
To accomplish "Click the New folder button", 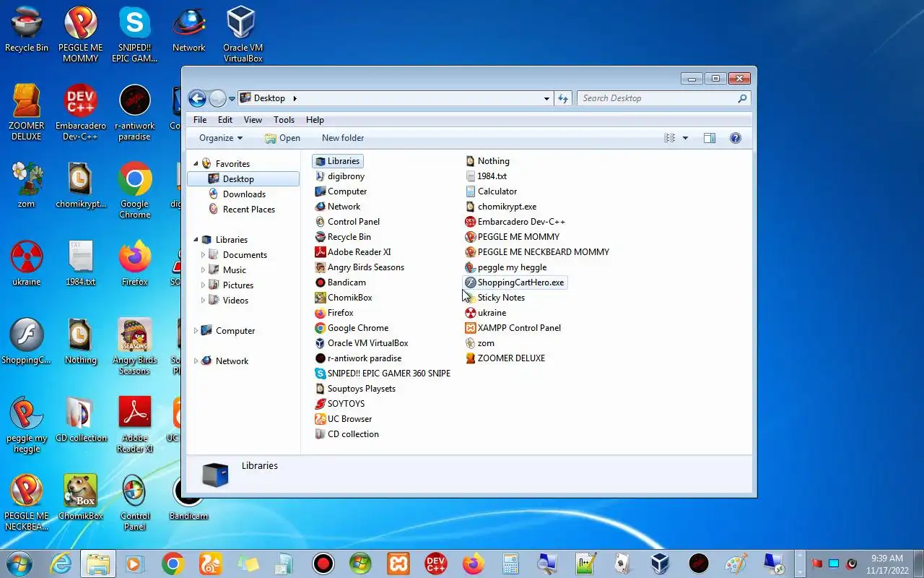I will 343,138.
